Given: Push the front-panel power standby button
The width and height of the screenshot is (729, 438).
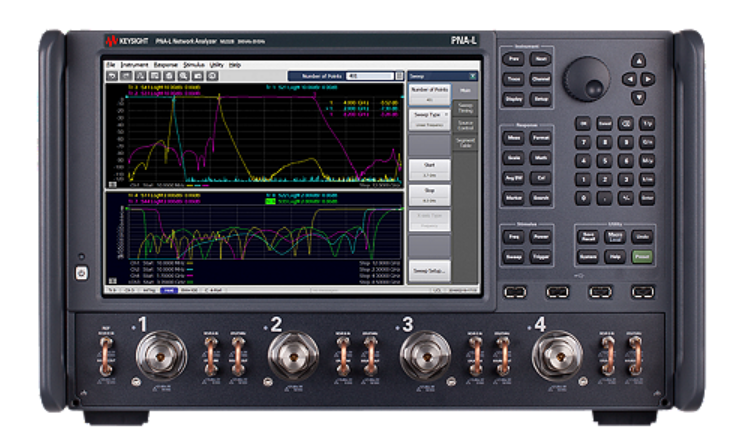Looking at the screenshot, I should point(81,273).
